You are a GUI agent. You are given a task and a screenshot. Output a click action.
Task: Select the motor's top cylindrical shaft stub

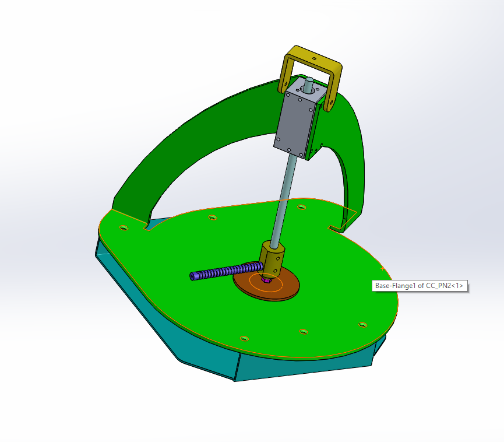click(x=309, y=85)
